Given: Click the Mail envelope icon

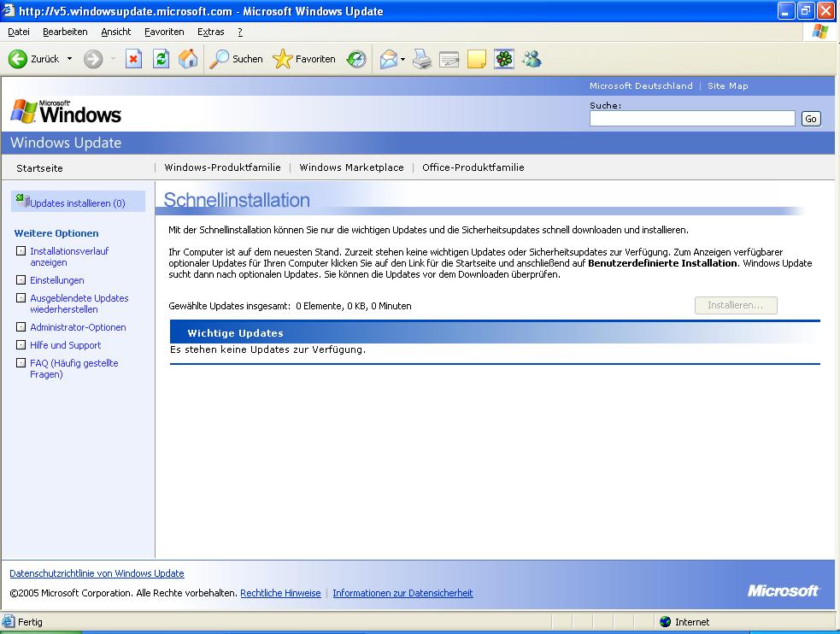Looking at the screenshot, I should (x=389, y=59).
